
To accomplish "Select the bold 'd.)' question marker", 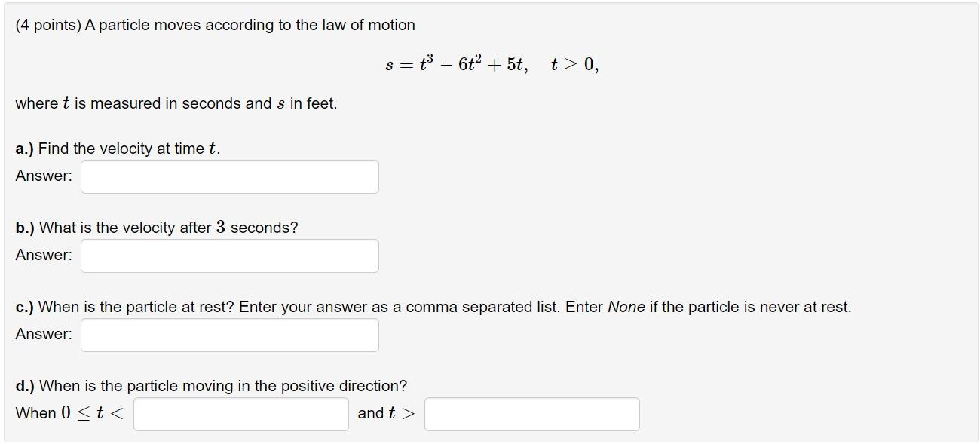I will [x=25, y=386].
